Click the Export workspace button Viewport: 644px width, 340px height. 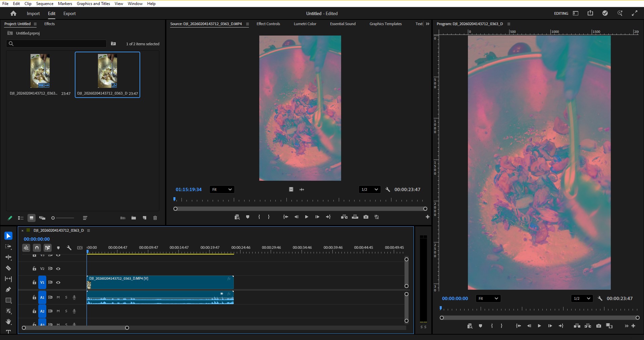click(x=69, y=13)
